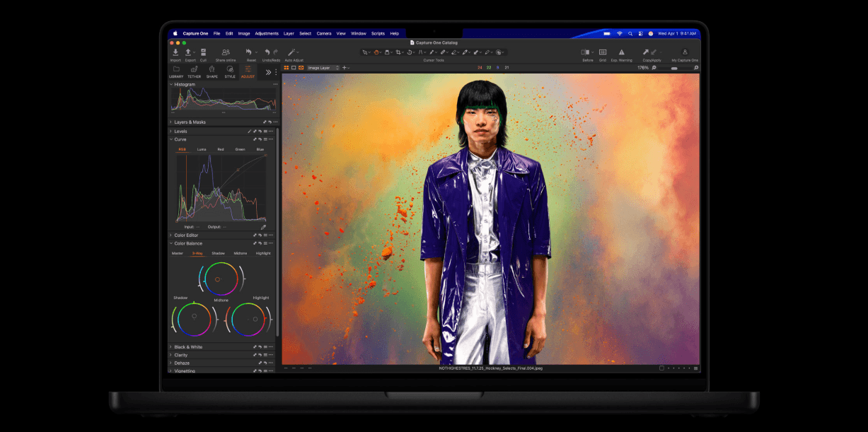Click Undo in the toolbar
868x432 pixels.
[267, 52]
